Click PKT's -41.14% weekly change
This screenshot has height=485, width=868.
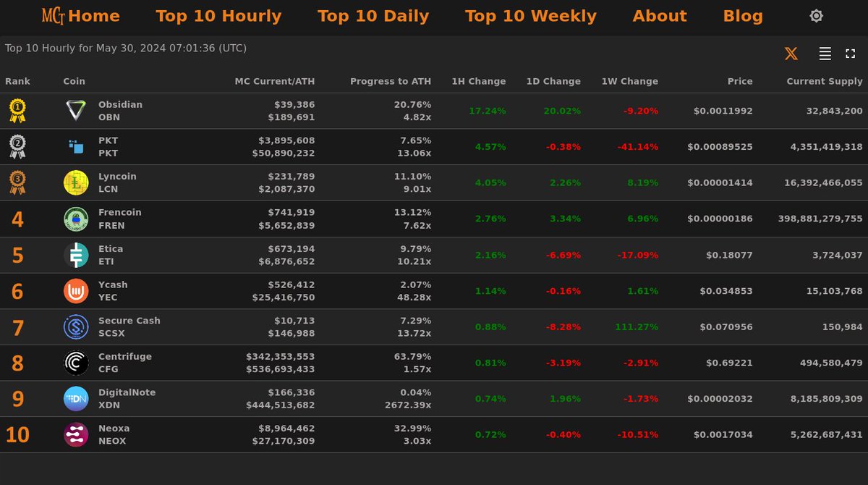click(x=638, y=147)
